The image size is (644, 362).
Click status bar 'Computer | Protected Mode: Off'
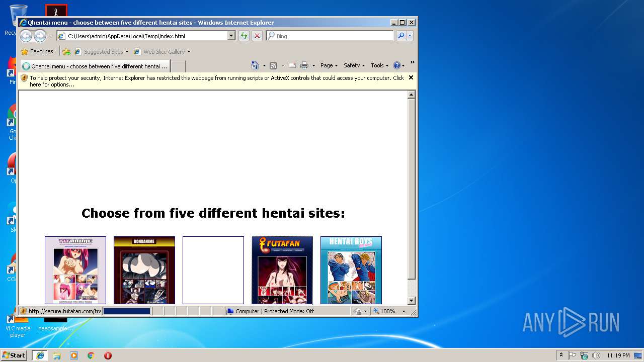(275, 311)
